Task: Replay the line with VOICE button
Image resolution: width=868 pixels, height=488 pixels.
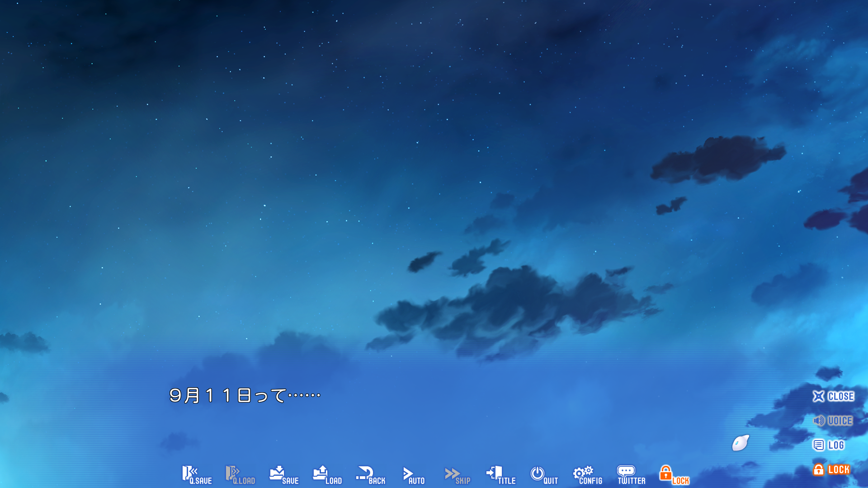Action: tap(833, 421)
